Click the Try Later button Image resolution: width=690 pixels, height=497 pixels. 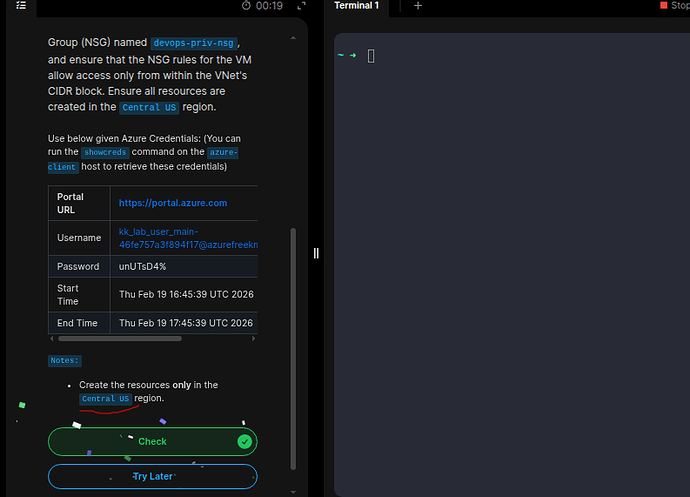click(152, 476)
